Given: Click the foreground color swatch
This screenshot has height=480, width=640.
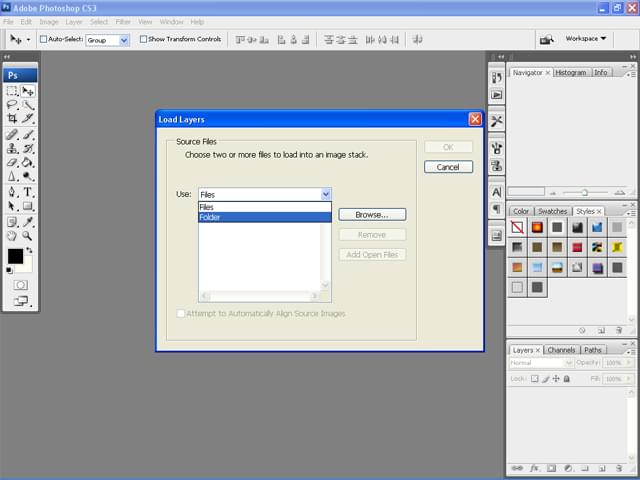Looking at the screenshot, I should [15, 257].
